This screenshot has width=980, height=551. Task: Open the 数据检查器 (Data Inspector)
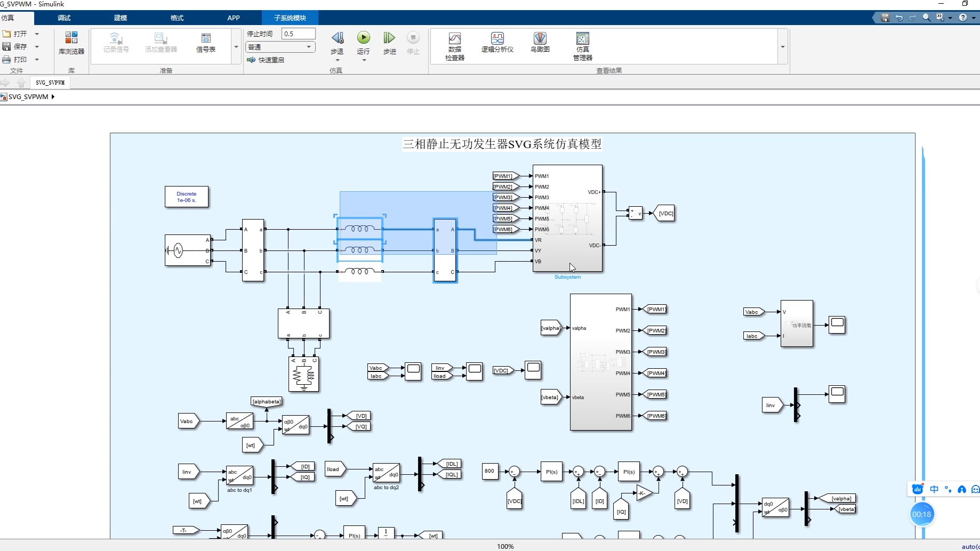[454, 45]
